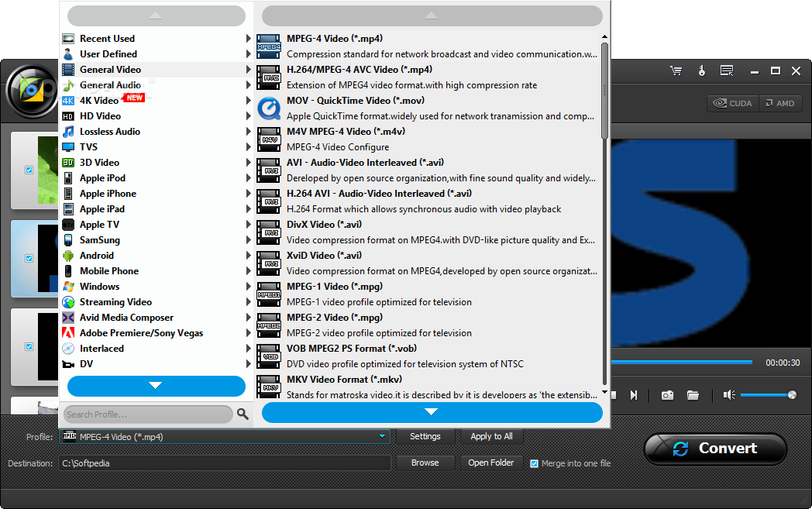Screen dimensions: 812x509
Task: Click the Apple TV icon
Action: pyautogui.click(x=68, y=225)
